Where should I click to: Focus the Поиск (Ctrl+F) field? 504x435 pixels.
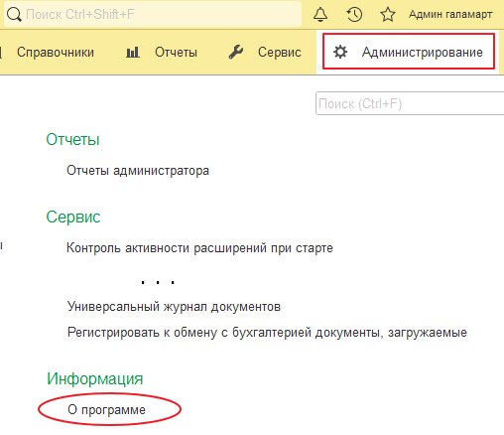pyautogui.click(x=410, y=103)
